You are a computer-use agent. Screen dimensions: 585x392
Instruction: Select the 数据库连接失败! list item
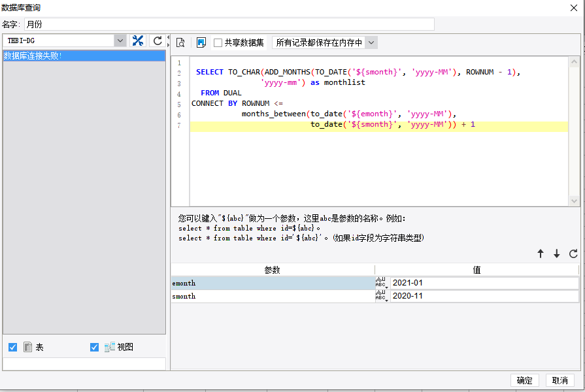[84, 56]
